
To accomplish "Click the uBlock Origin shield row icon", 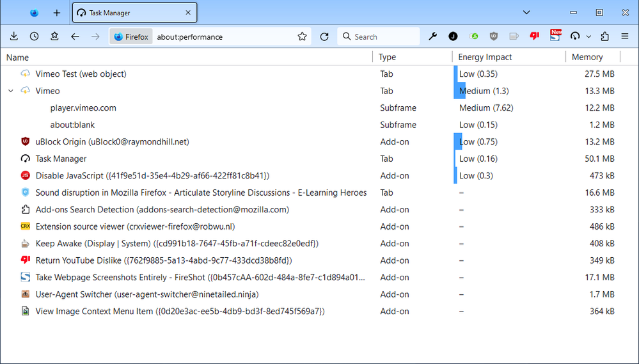I will click(x=26, y=141).
